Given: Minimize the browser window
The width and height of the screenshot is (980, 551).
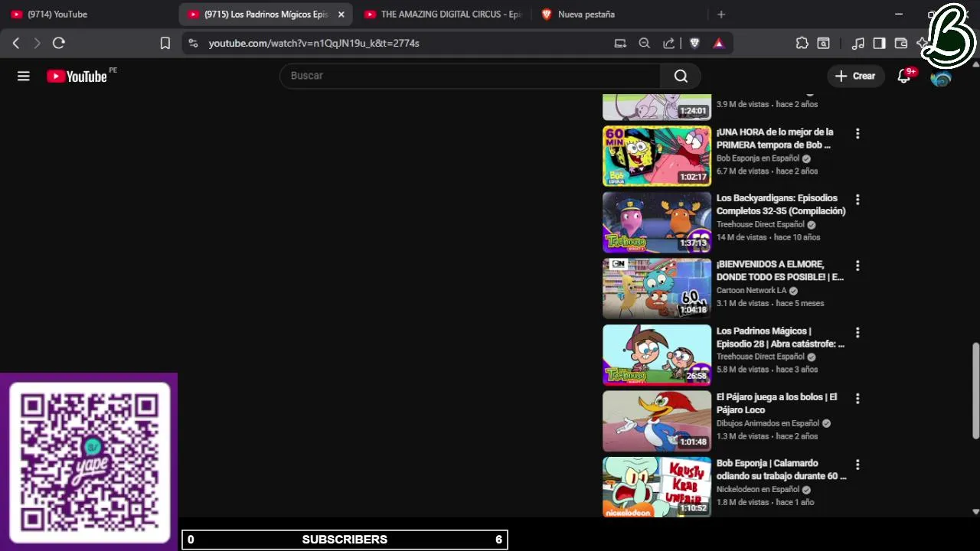Looking at the screenshot, I should [x=899, y=15].
